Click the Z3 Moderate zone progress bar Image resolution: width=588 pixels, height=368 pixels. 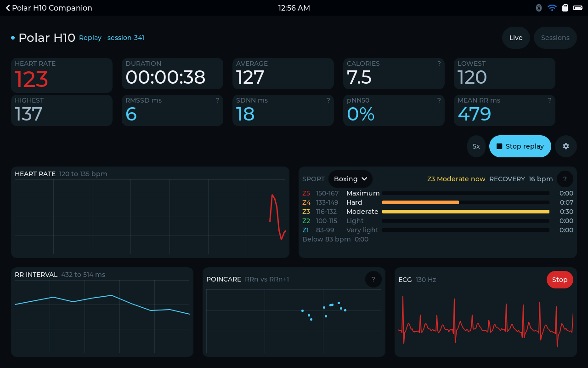pos(466,212)
